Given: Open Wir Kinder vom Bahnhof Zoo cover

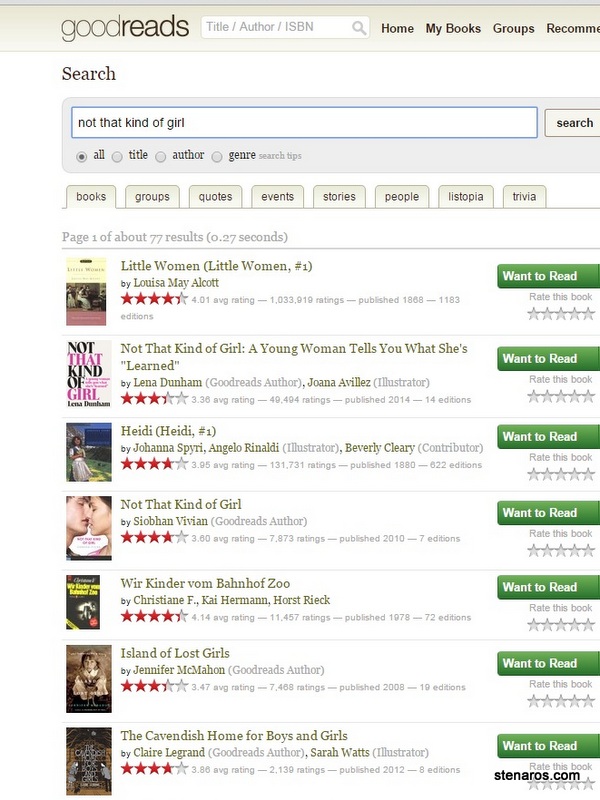Looking at the screenshot, I should pos(83,602).
